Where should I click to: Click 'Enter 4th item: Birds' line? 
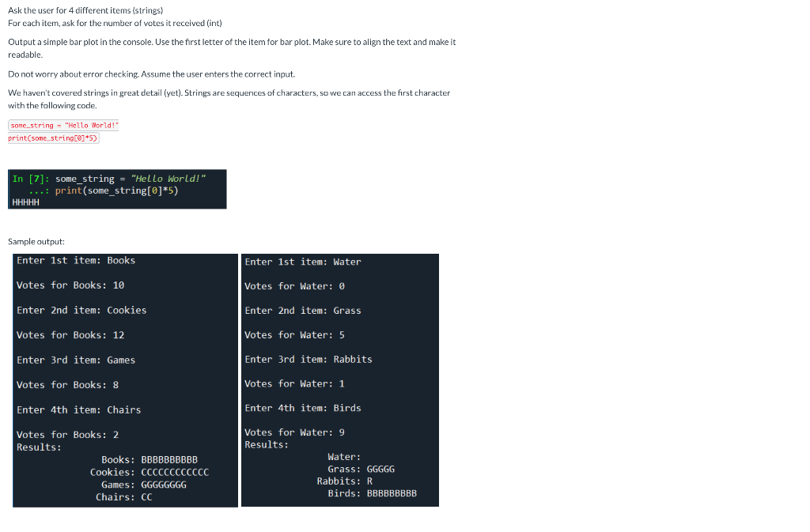[x=303, y=408]
